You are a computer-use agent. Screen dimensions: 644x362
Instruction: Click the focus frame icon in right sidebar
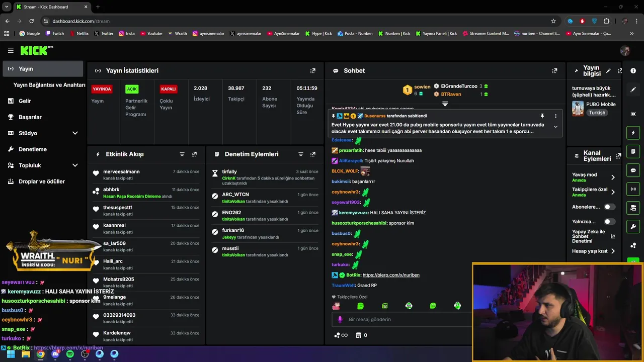click(633, 114)
